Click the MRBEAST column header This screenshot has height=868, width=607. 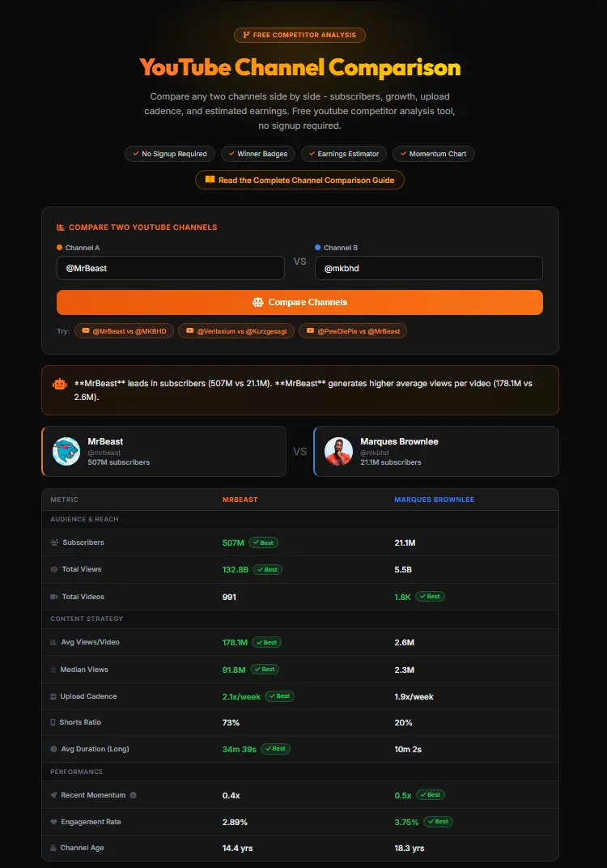coord(240,500)
